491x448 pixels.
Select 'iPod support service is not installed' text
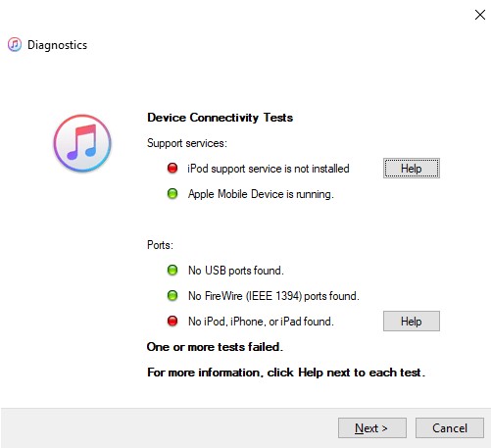click(x=269, y=169)
